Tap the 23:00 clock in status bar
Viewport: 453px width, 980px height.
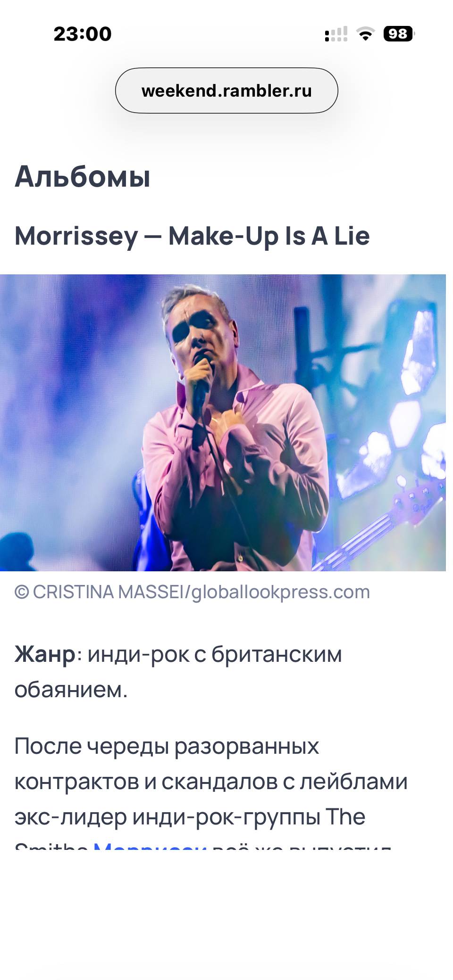[83, 34]
